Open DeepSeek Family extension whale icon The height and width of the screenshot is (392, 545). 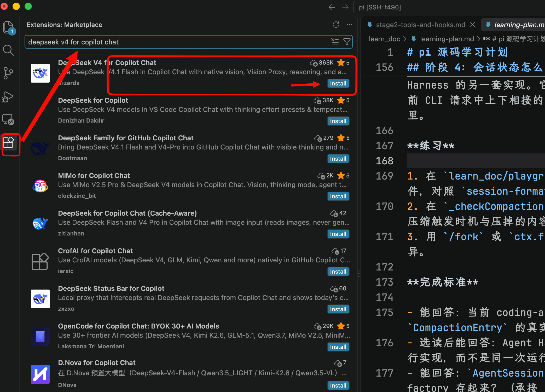(40, 148)
